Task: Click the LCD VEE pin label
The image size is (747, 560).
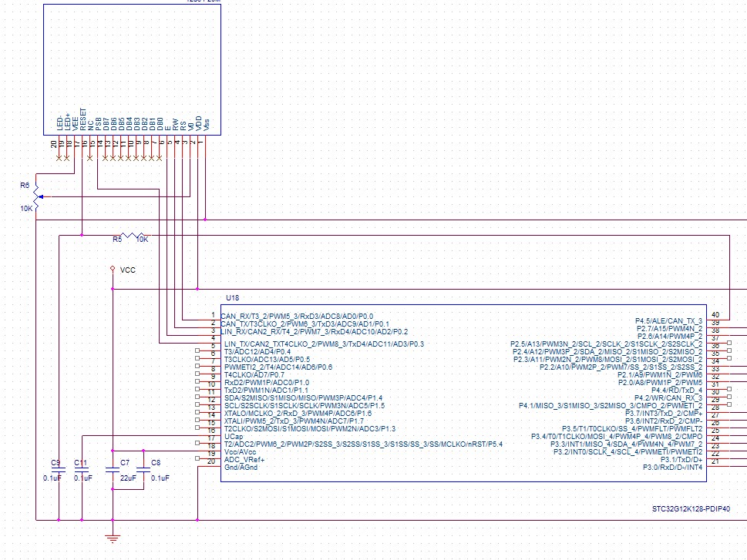Action: point(76,124)
